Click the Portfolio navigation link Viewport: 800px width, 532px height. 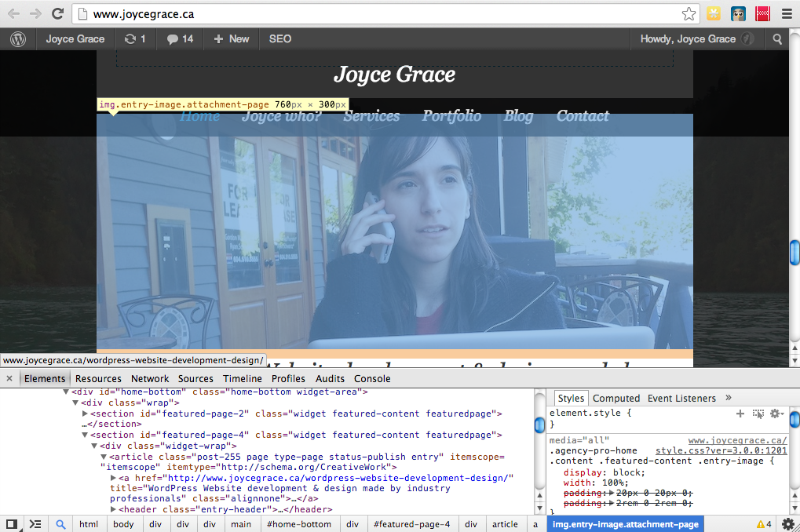pos(451,116)
